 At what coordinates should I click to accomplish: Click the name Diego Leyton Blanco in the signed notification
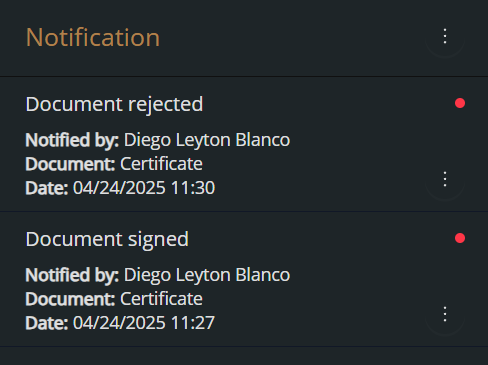point(207,275)
